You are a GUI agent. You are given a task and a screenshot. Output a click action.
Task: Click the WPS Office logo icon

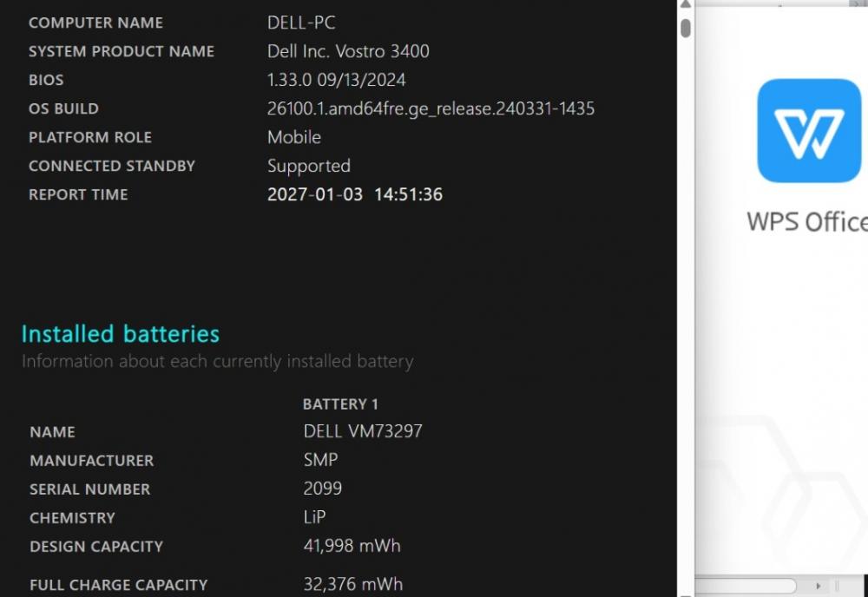click(809, 130)
